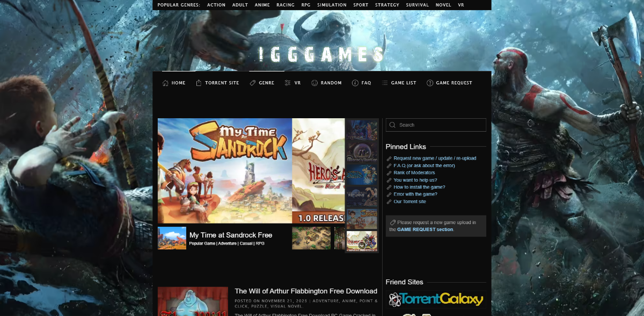Click the Game Request question mark icon
Image resolution: width=644 pixels, height=316 pixels.
click(430, 83)
